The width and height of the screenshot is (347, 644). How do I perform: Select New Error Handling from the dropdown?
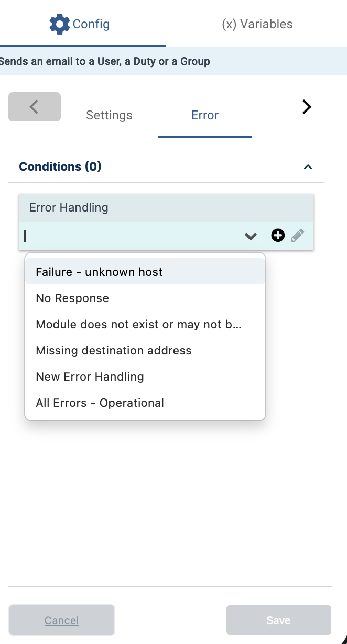click(90, 376)
